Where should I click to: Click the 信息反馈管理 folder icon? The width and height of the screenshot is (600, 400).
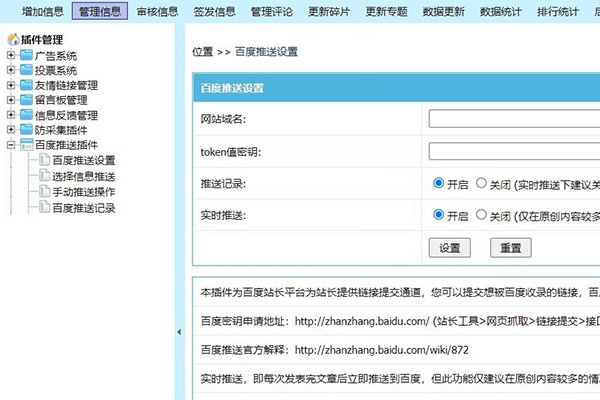tap(26, 116)
